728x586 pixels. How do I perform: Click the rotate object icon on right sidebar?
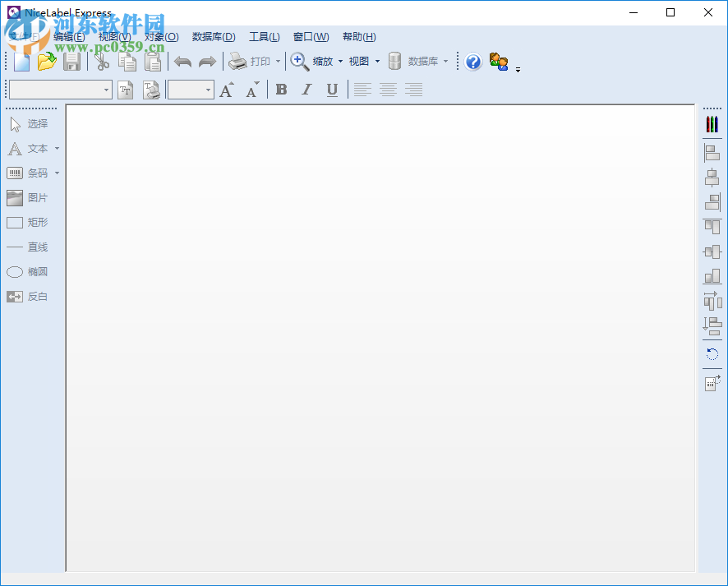point(712,354)
